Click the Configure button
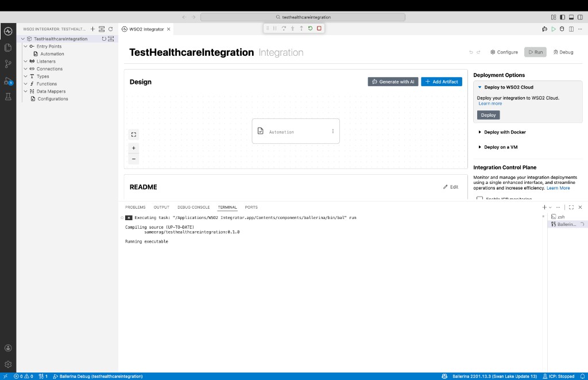This screenshot has height=380, width=588. click(504, 52)
